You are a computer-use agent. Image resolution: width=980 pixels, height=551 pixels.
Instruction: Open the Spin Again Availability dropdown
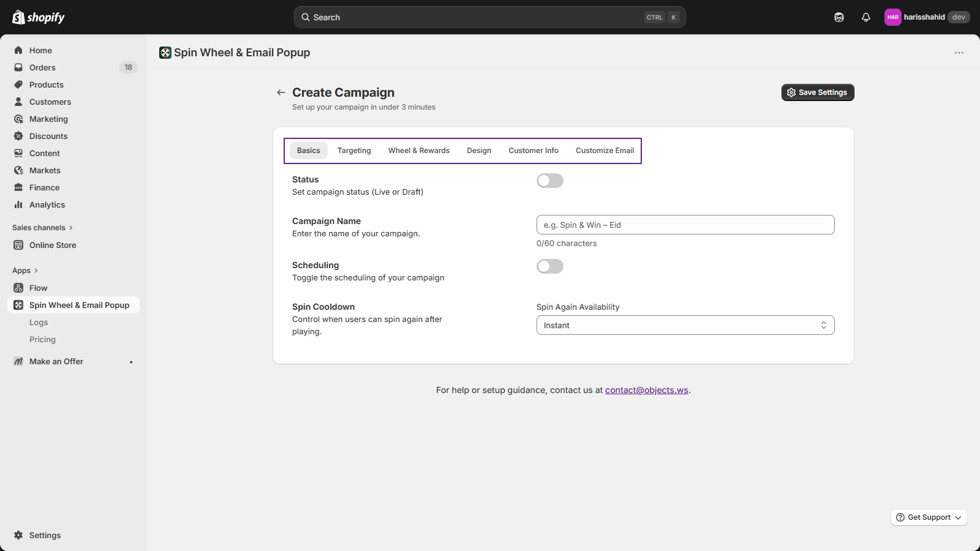(x=685, y=325)
